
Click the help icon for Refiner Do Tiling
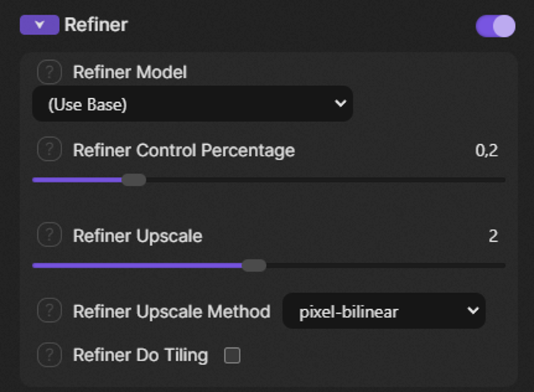pyautogui.click(x=49, y=355)
